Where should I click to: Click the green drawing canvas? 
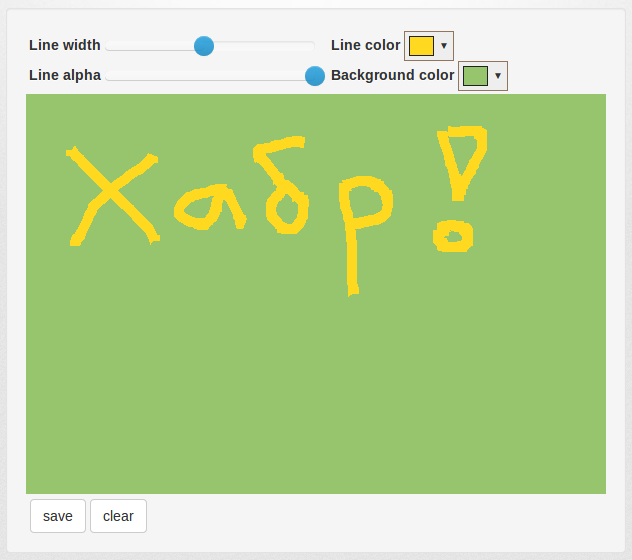316,294
